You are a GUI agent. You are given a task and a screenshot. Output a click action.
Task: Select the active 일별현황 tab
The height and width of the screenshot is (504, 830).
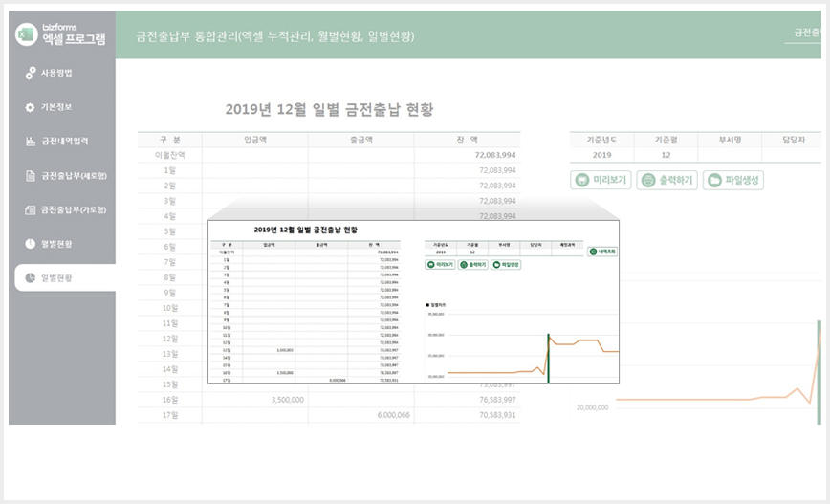pos(65,278)
